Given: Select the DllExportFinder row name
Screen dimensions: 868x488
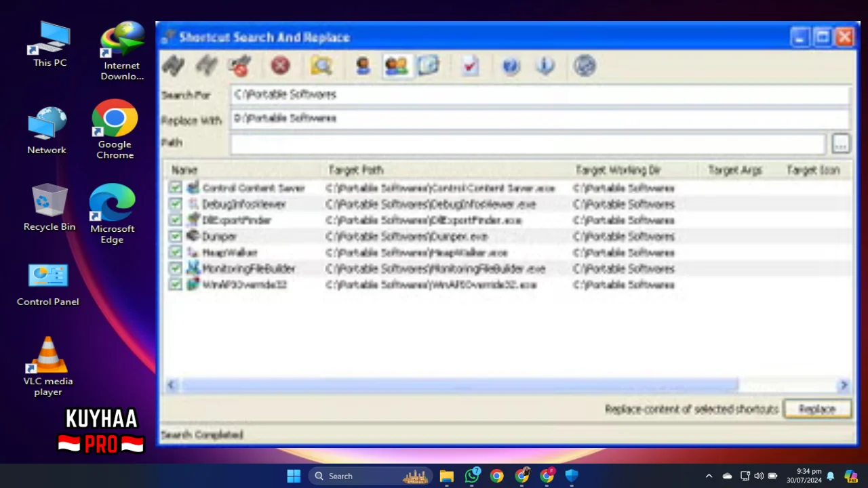Looking at the screenshot, I should coord(237,220).
